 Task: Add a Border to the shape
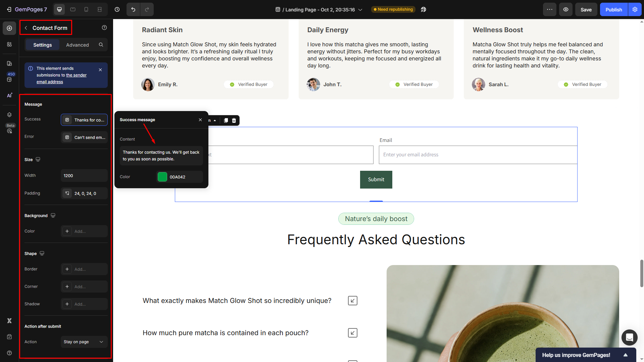84,269
